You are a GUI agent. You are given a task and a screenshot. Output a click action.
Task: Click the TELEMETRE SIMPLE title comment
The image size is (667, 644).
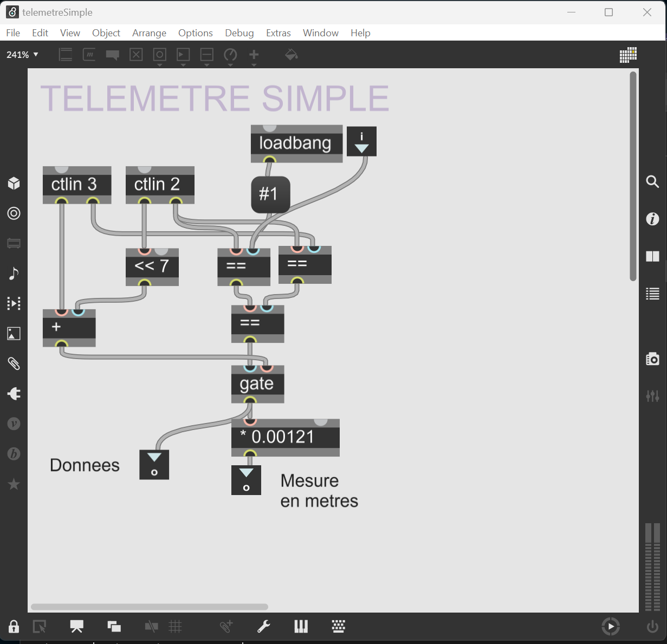tap(215, 99)
